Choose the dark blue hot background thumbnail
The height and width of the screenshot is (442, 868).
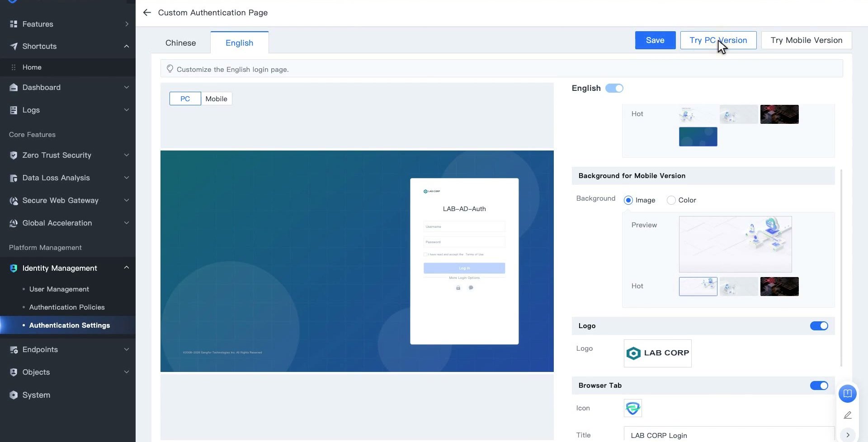tap(698, 136)
